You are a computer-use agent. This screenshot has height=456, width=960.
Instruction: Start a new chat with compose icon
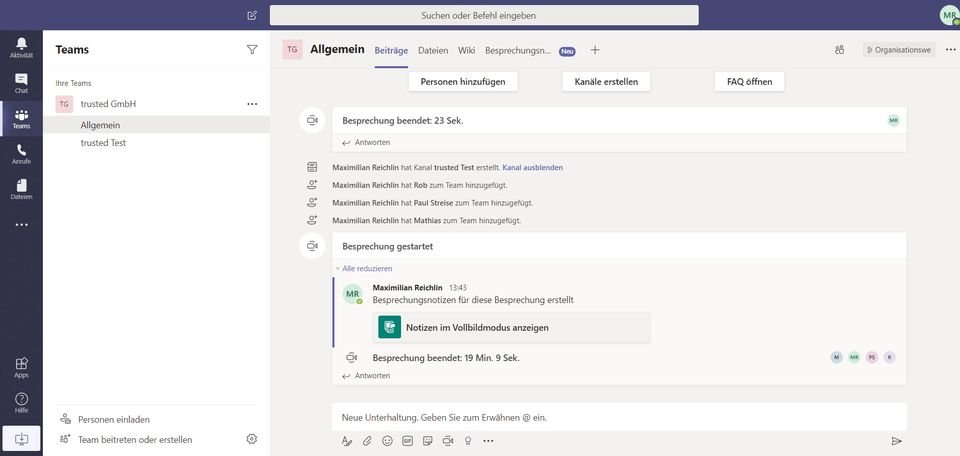(252, 15)
